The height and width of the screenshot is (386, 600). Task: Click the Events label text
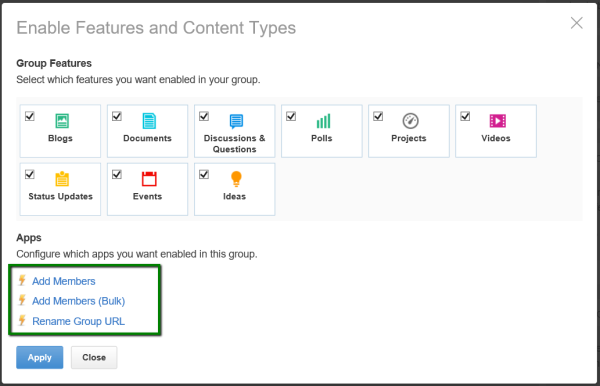[147, 196]
